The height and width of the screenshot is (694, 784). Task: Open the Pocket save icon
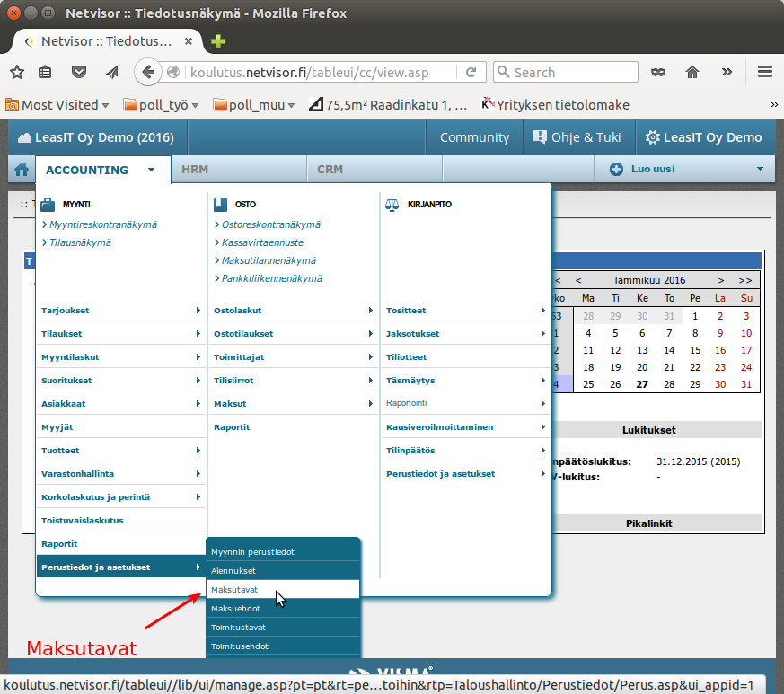(x=79, y=73)
